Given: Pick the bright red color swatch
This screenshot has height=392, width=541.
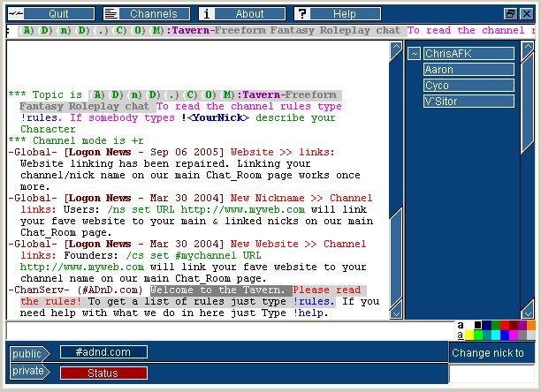Looking at the screenshot, I should tap(505, 325).
